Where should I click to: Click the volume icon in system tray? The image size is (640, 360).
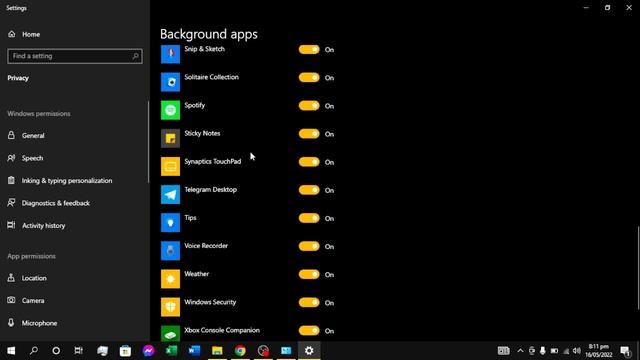tap(577, 351)
